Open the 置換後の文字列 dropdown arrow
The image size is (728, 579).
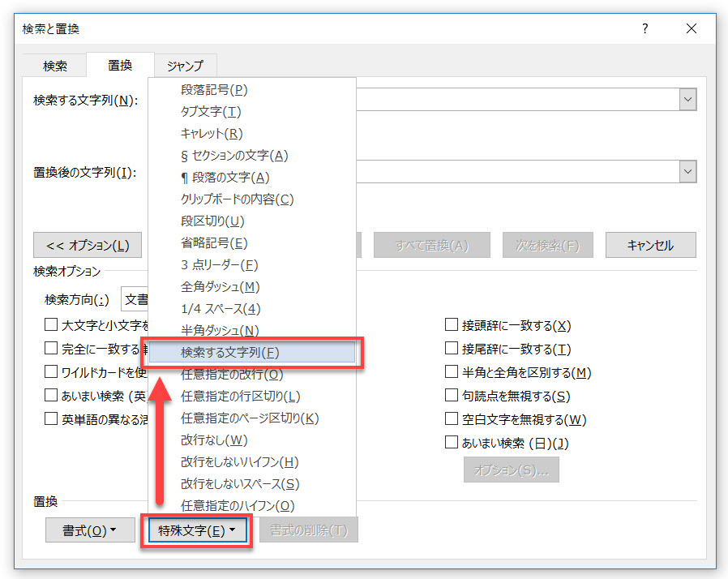[x=688, y=171]
